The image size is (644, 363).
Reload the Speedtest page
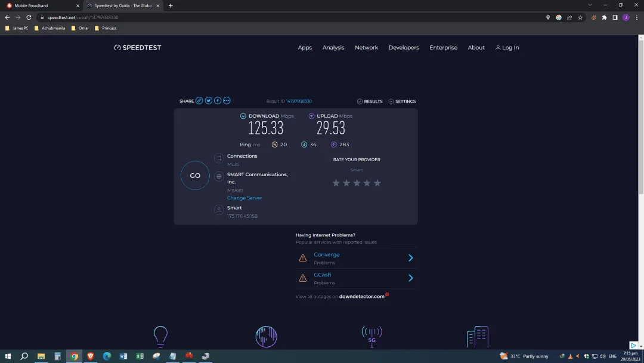29,17
